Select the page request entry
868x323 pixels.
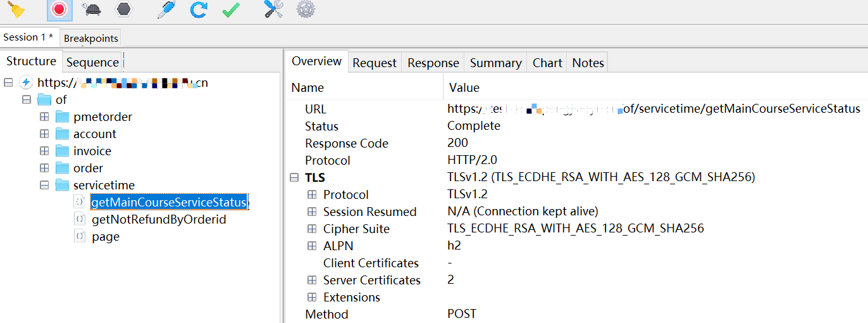tap(106, 236)
